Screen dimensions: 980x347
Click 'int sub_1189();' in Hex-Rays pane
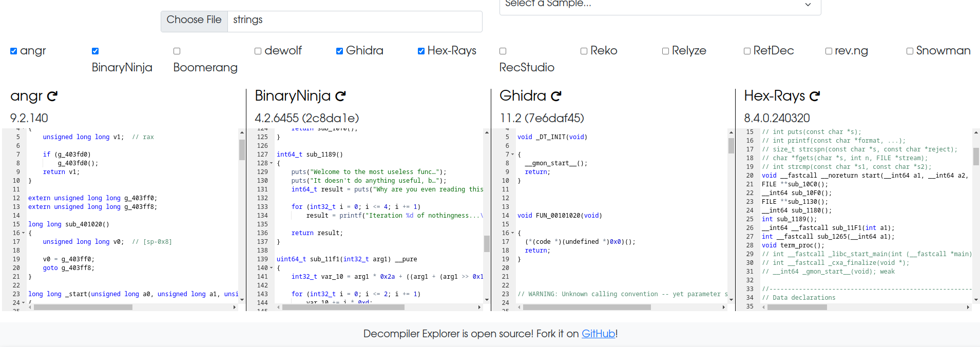790,219
